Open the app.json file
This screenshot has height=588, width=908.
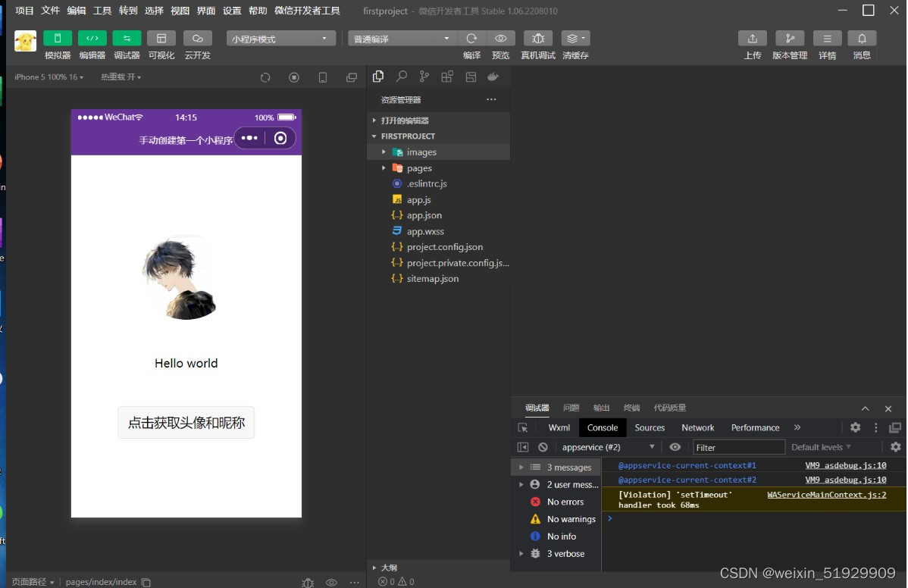[438, 215]
